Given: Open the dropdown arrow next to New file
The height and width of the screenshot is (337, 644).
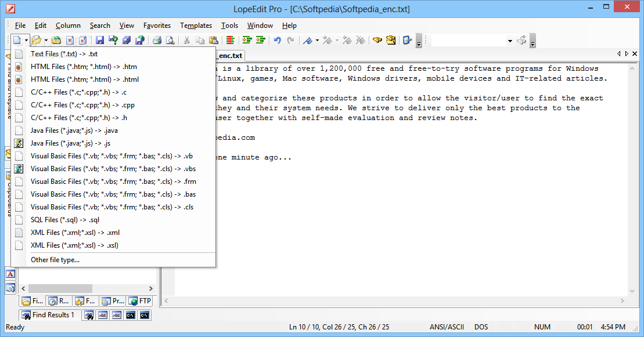Looking at the screenshot, I should (26, 40).
